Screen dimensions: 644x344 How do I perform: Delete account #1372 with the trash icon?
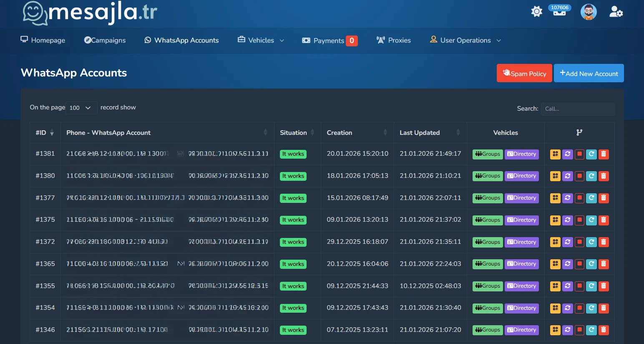603,242
